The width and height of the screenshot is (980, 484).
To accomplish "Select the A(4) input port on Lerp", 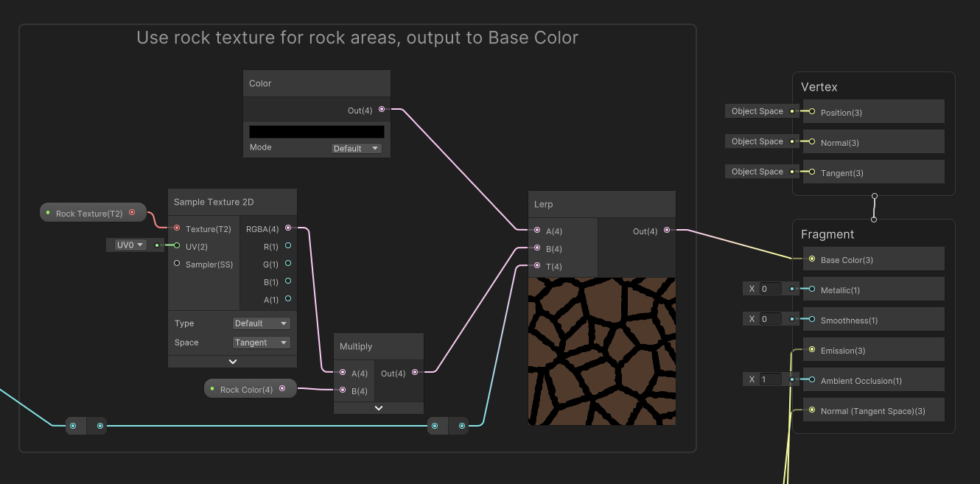I will 537,231.
